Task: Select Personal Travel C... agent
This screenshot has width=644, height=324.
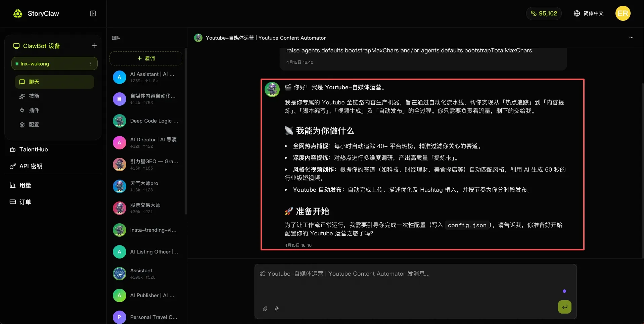Action: point(146,317)
